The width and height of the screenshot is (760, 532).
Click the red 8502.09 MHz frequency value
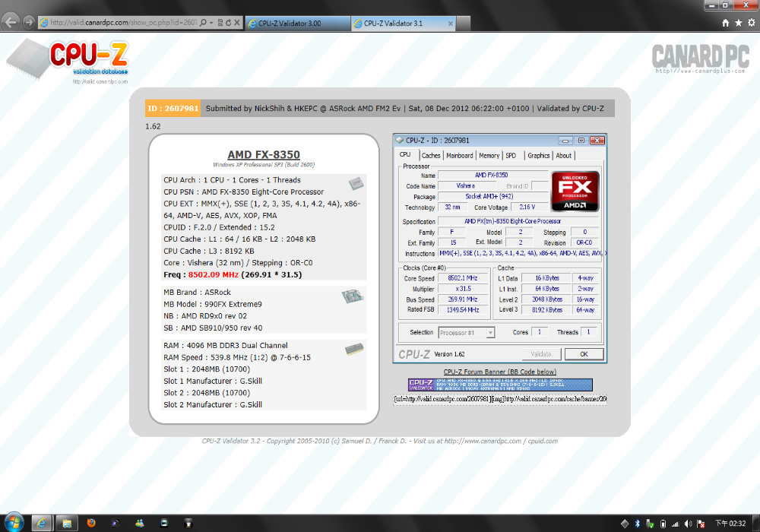pyautogui.click(x=214, y=274)
